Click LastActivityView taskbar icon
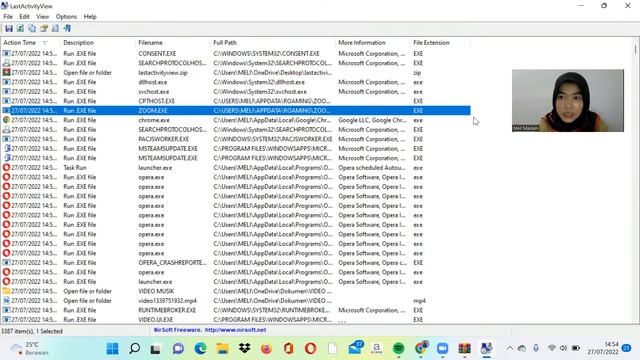The image size is (640, 360). (486, 349)
